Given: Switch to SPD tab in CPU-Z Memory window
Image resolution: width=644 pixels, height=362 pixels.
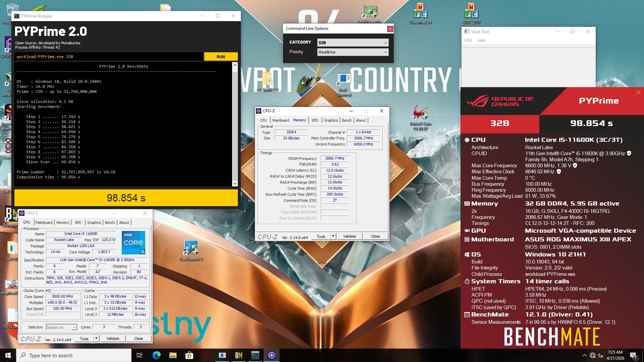Looking at the screenshot, I should click(x=315, y=120).
